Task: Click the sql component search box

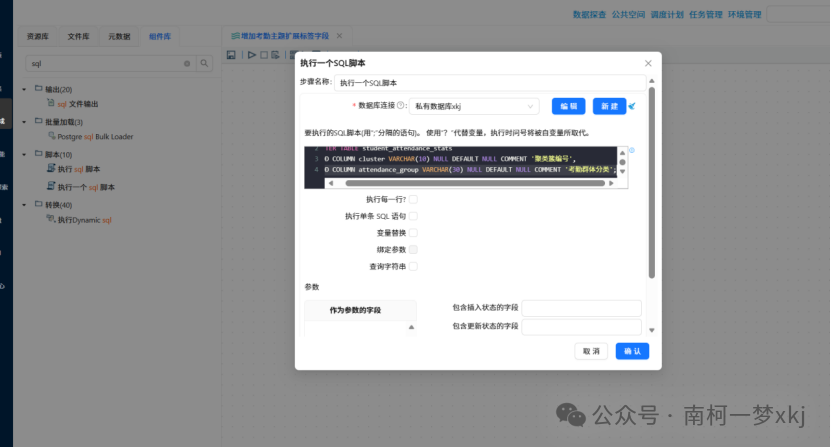Action: click(110, 64)
